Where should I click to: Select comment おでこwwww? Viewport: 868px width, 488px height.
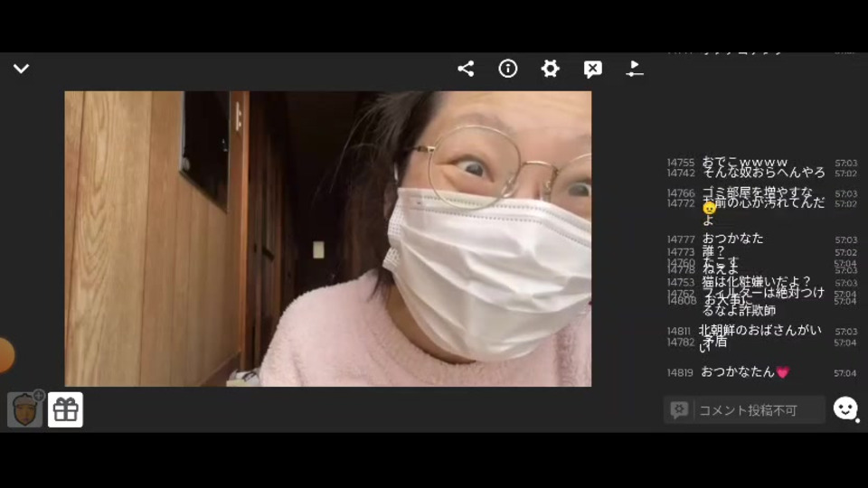[x=744, y=162]
